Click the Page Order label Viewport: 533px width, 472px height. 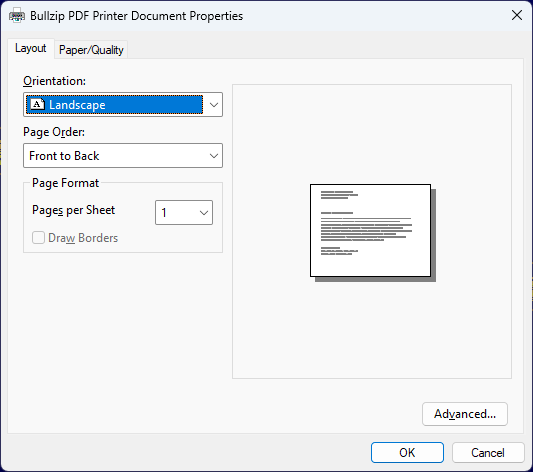(54, 132)
